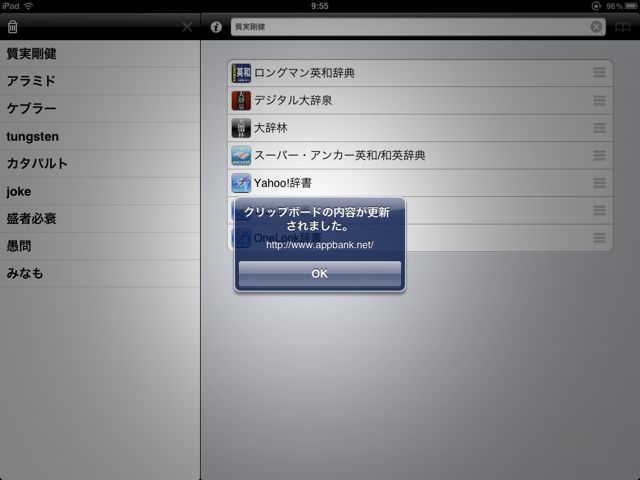Grab reorder handle for ロングマン英和辞典
Screen dimensions: 640x480
599,73
